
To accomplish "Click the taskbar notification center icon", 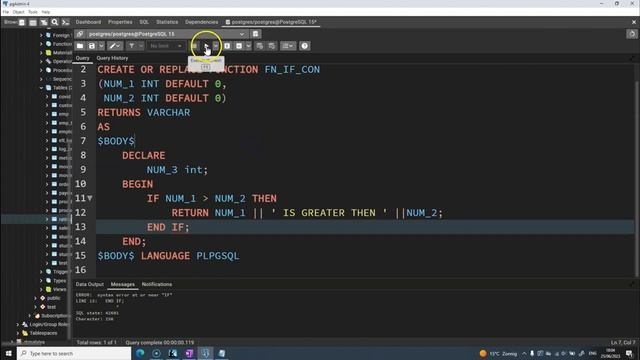I will [x=629, y=353].
